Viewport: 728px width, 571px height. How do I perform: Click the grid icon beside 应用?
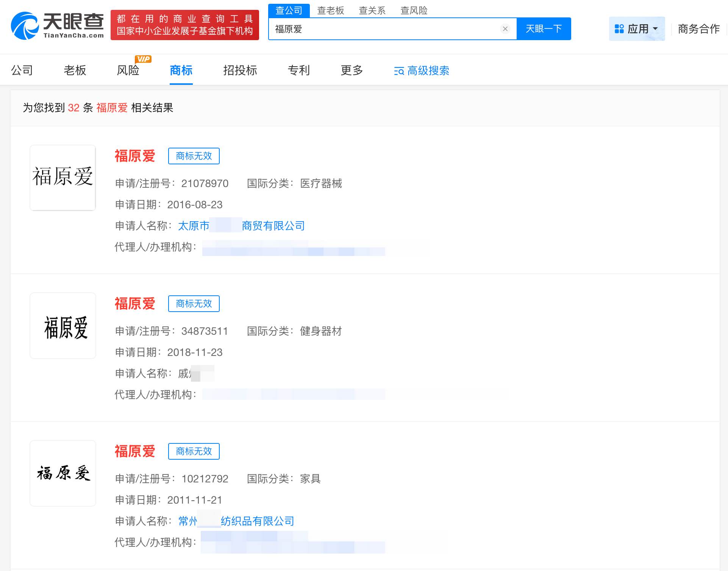(619, 28)
